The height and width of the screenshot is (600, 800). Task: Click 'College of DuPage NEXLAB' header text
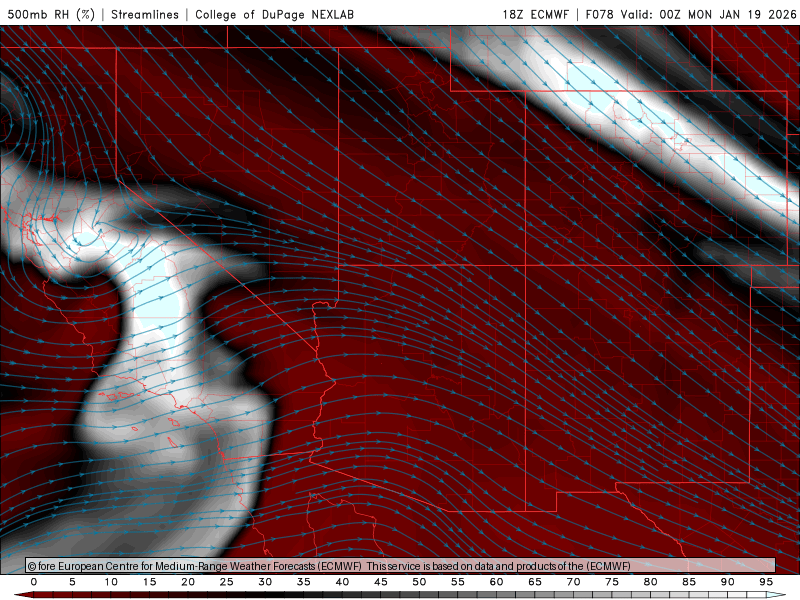[x=274, y=14]
